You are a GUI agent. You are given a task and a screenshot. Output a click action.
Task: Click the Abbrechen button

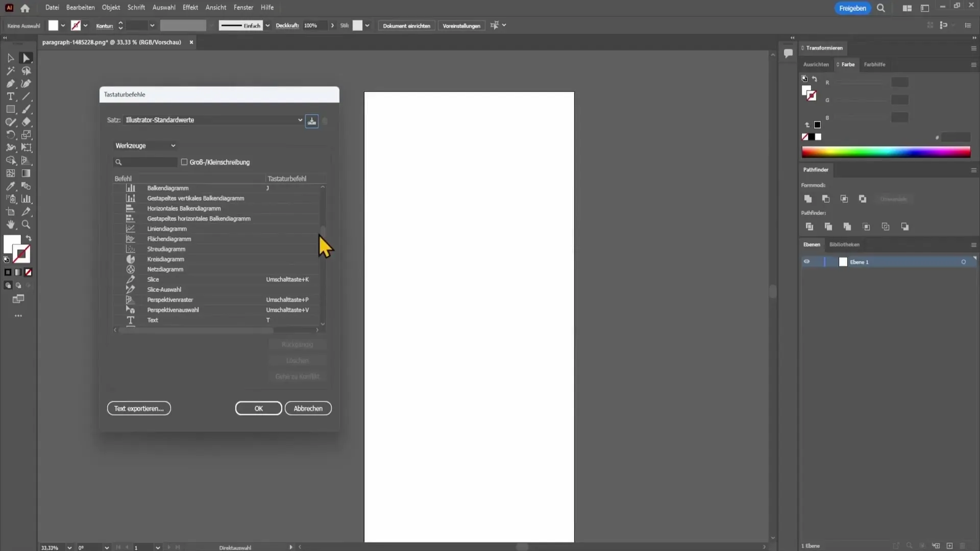308,408
